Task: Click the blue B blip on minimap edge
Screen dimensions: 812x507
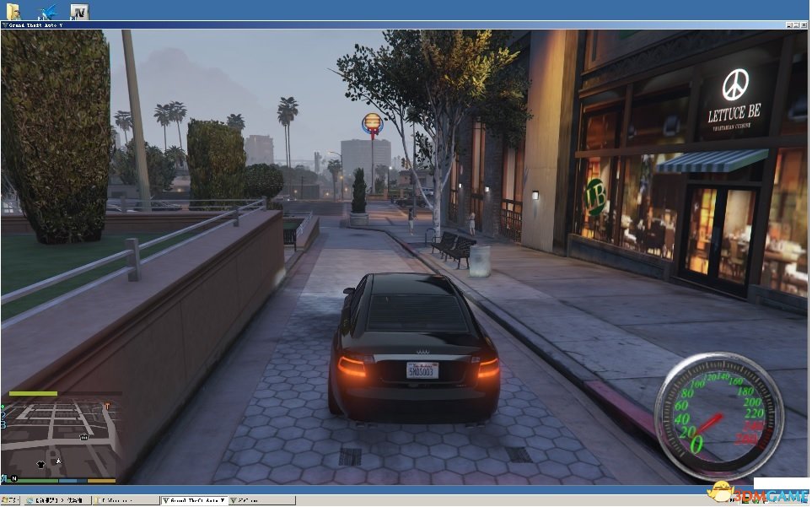Action: tap(3, 424)
